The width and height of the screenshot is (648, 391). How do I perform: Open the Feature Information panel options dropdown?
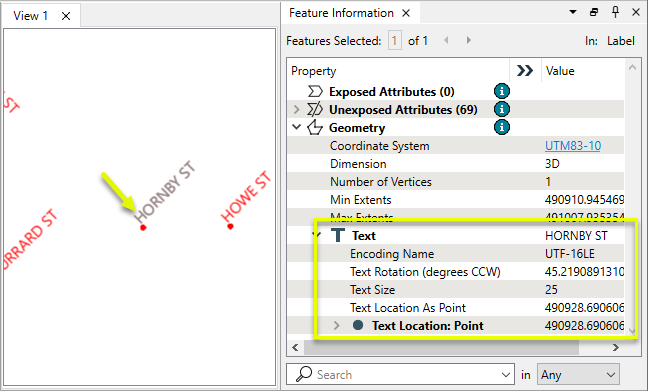click(x=573, y=12)
